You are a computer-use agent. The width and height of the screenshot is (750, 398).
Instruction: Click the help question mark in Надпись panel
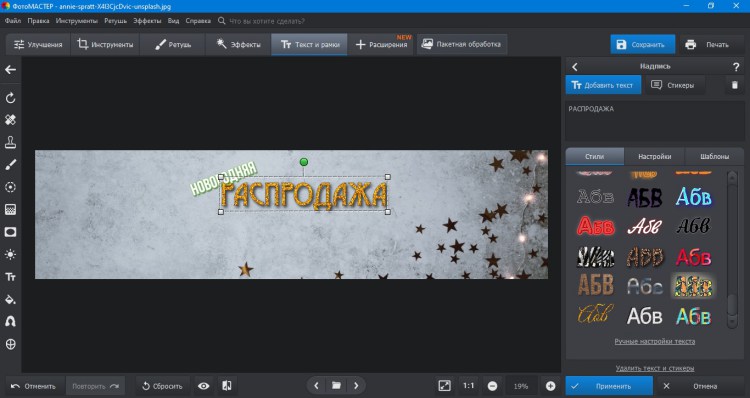pyautogui.click(x=736, y=67)
